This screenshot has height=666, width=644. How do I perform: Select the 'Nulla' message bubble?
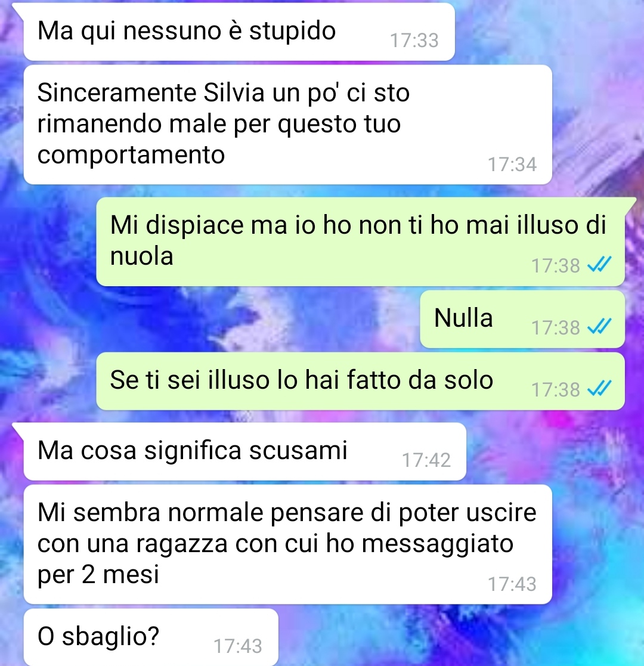pos(522,319)
